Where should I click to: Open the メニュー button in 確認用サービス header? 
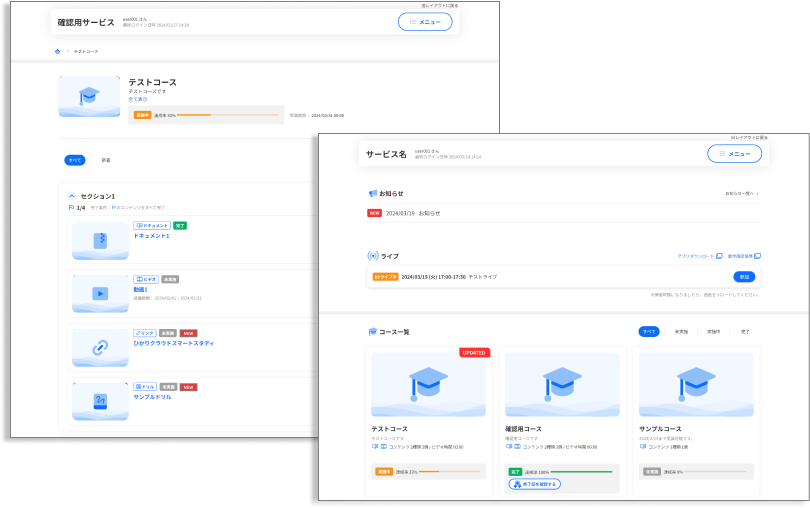pyautogui.click(x=424, y=22)
